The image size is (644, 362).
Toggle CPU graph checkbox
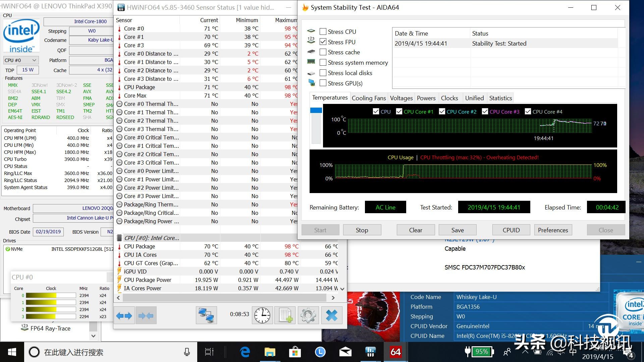point(376,111)
